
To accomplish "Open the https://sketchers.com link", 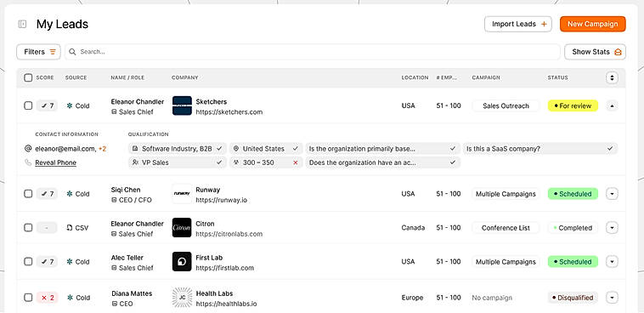I will coord(229,112).
